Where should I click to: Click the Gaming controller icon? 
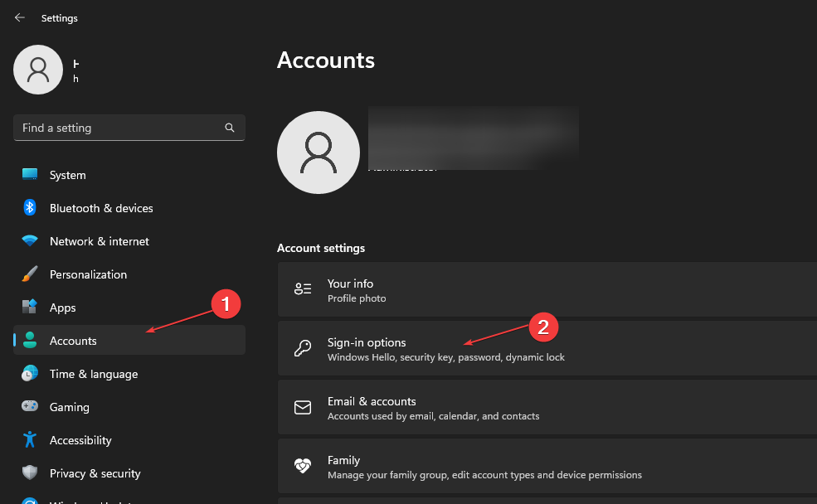click(x=30, y=406)
